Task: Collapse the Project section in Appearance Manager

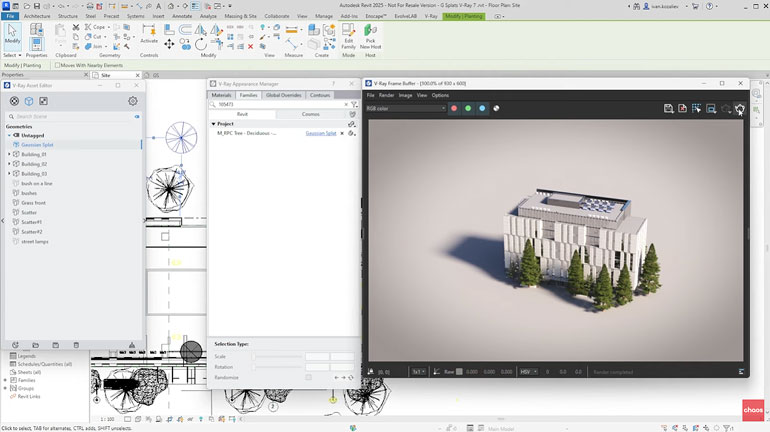Action: pos(213,124)
